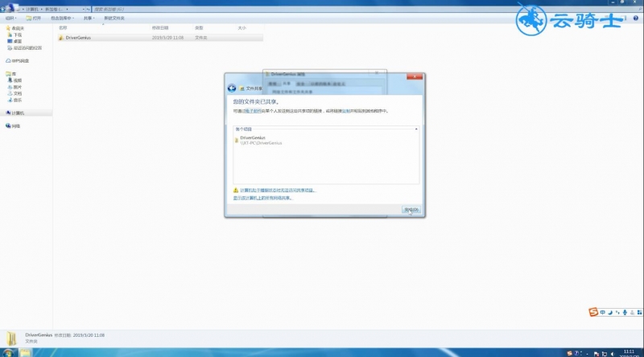Screen dimensions: 644x357
Task: Click the Sogou S logo on IME bar
Action: [x=593, y=312]
